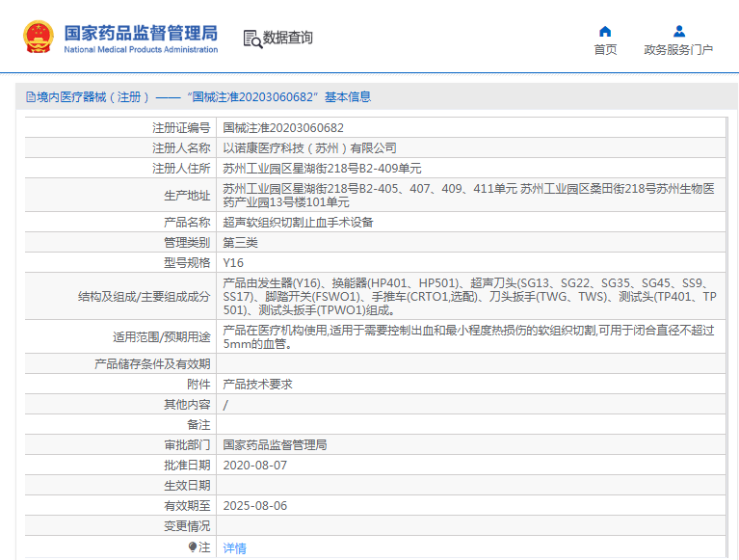Image resolution: width=739 pixels, height=560 pixels.
Task: Select the attachment value 产品技术要求
Action: point(258,385)
